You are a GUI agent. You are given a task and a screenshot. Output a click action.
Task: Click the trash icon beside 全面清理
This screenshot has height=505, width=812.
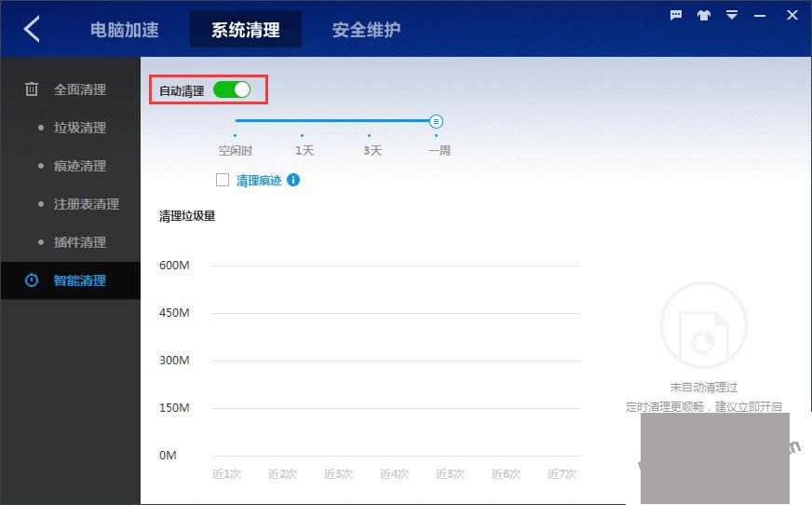point(32,89)
